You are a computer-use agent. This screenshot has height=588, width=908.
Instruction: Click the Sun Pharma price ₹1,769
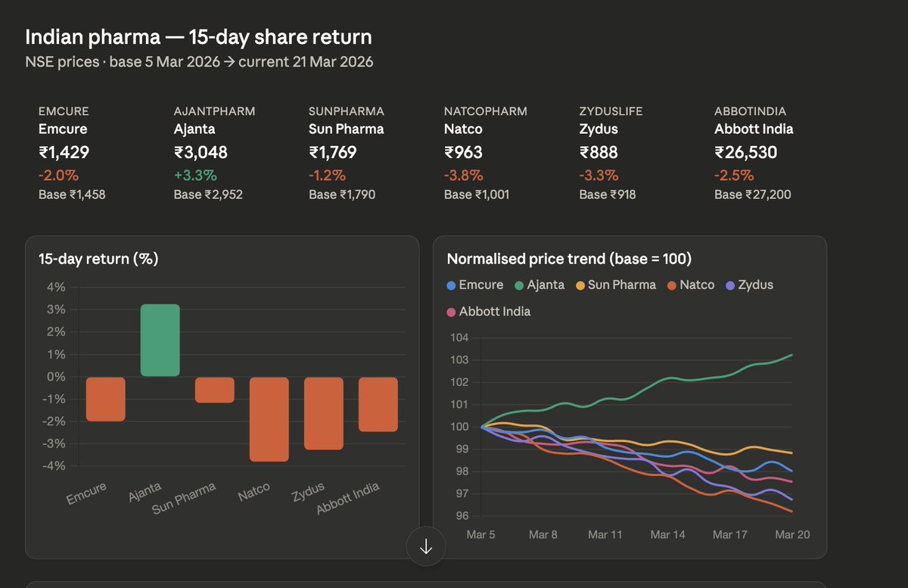click(333, 152)
